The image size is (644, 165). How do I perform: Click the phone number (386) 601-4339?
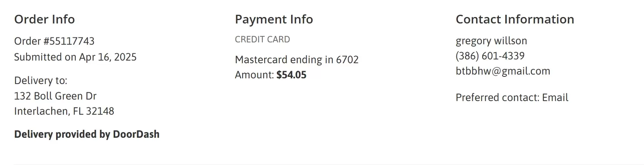pos(490,56)
